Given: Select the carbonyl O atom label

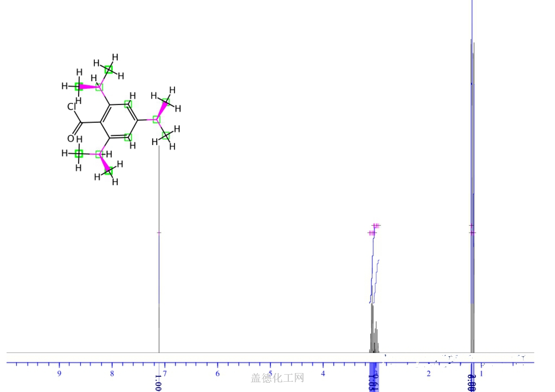Looking at the screenshot, I should pyautogui.click(x=70, y=139).
